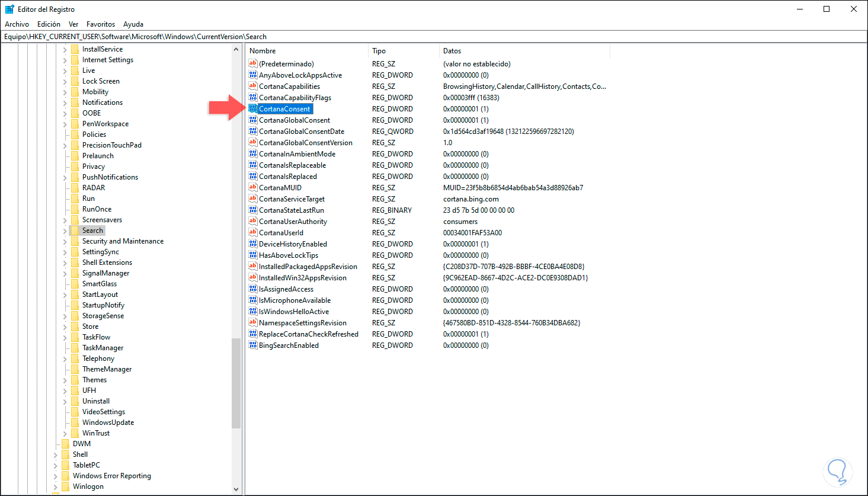Select the CortanaGlobalConsentDate QWORD icon
The height and width of the screenshot is (496, 868).
pyautogui.click(x=253, y=132)
